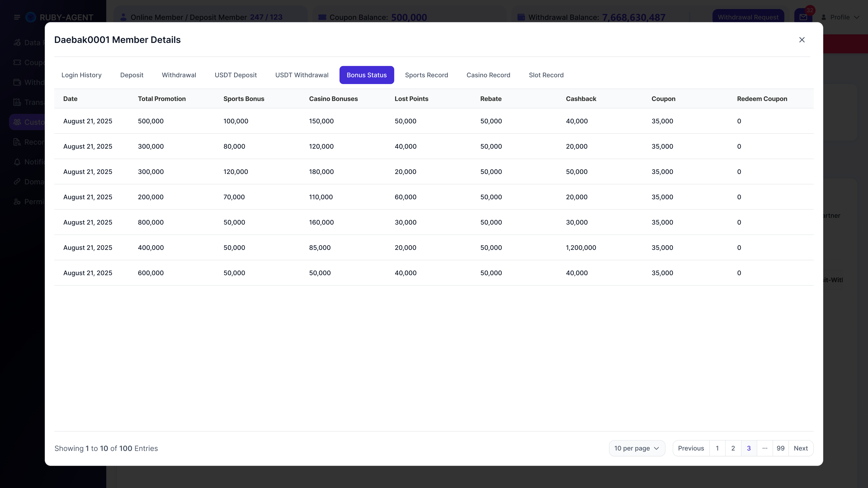Image resolution: width=868 pixels, height=488 pixels.
Task: Click the 1,200,000 Cashback cell
Action: [581, 248]
